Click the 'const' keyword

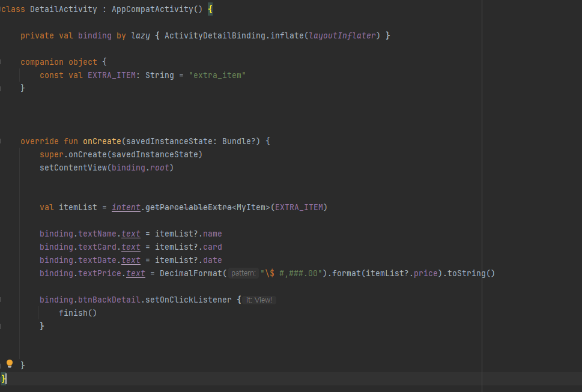[52, 75]
